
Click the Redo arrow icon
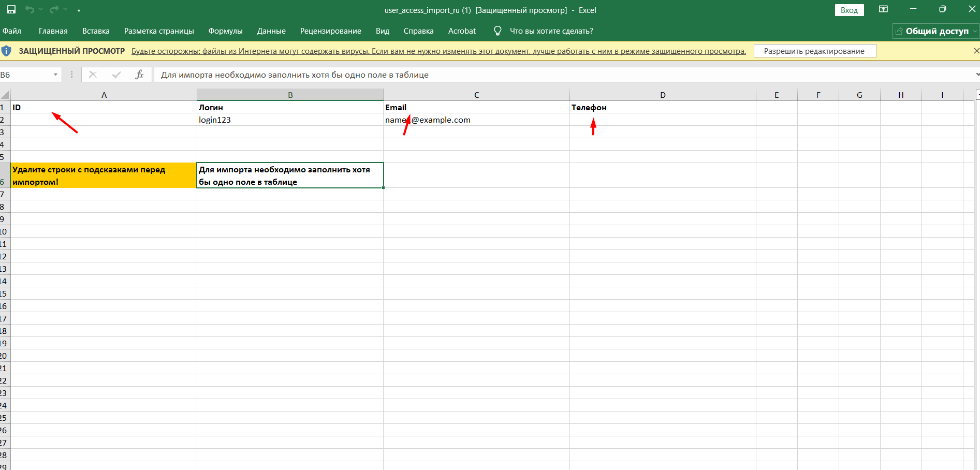coord(54,10)
